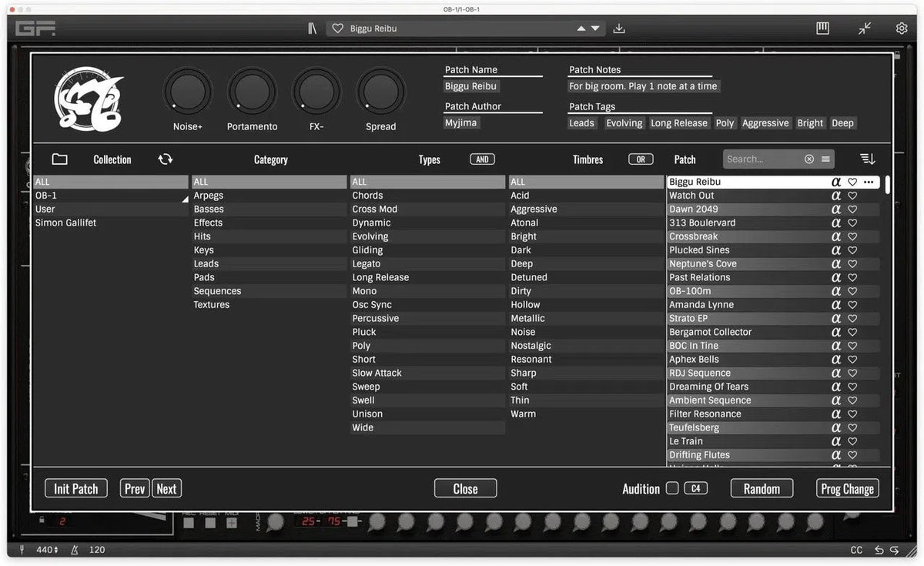Enable the Audition checkbox

(x=672, y=488)
